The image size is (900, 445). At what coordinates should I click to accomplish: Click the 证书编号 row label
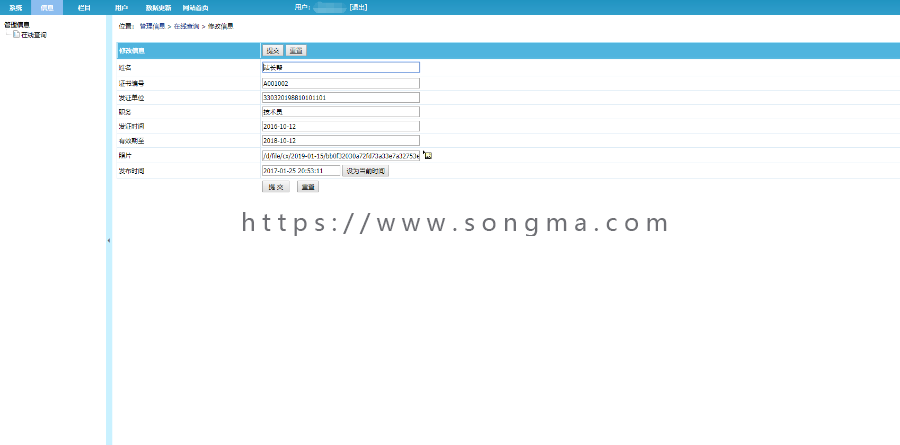point(131,83)
